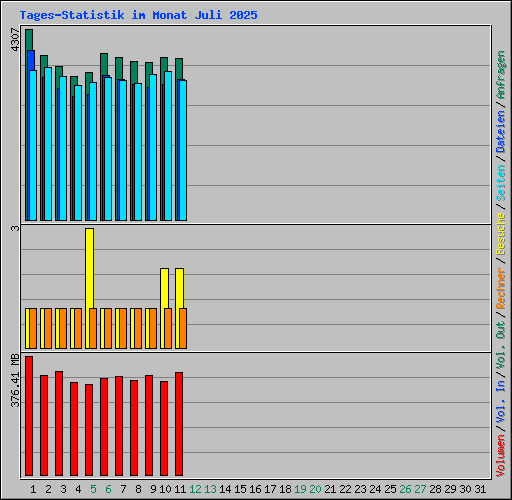Click the '4307' maximum value label
Image resolution: width=512 pixels, height=500 pixels.
click(15, 40)
